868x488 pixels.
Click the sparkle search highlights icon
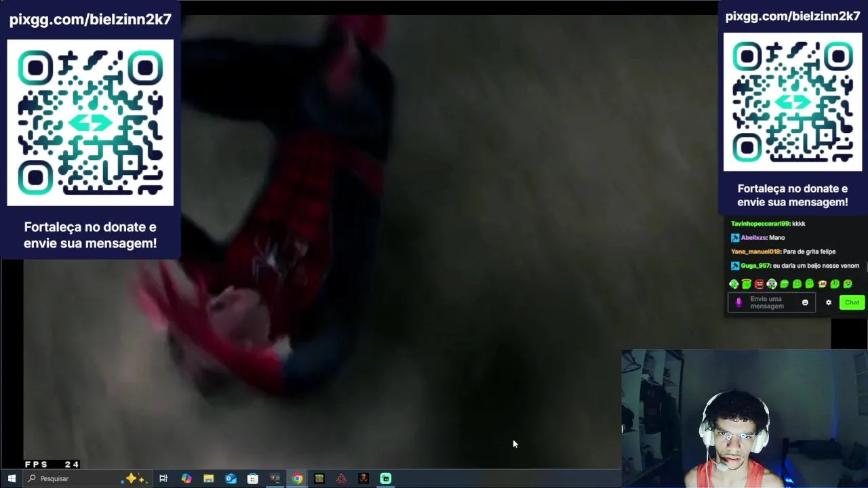[134, 479]
